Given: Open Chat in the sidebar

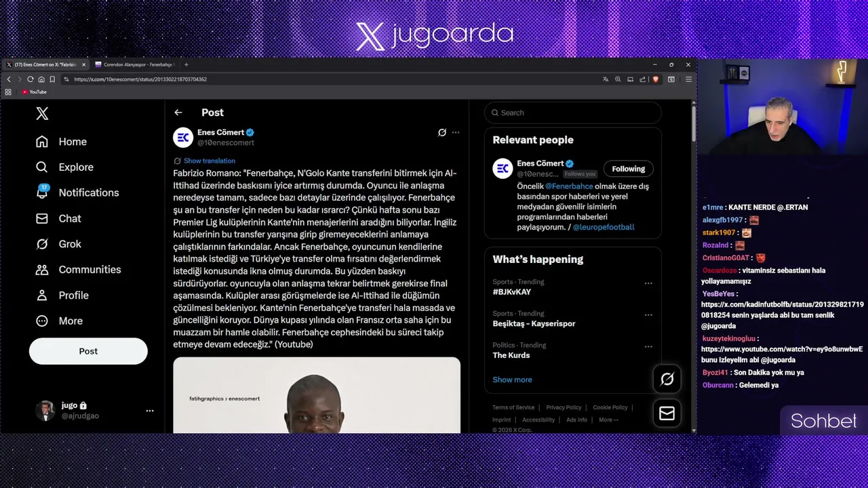Looking at the screenshot, I should (x=58, y=218).
